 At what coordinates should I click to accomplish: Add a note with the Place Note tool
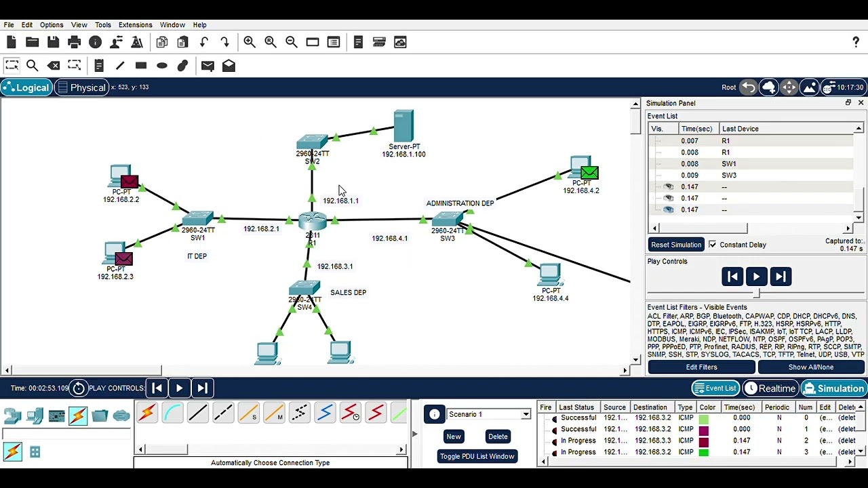point(99,66)
